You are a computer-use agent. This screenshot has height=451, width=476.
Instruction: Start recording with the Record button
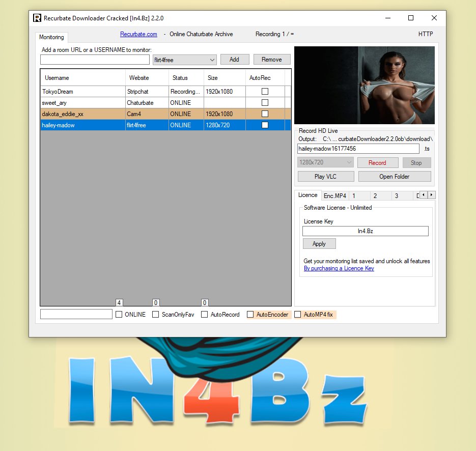point(378,163)
